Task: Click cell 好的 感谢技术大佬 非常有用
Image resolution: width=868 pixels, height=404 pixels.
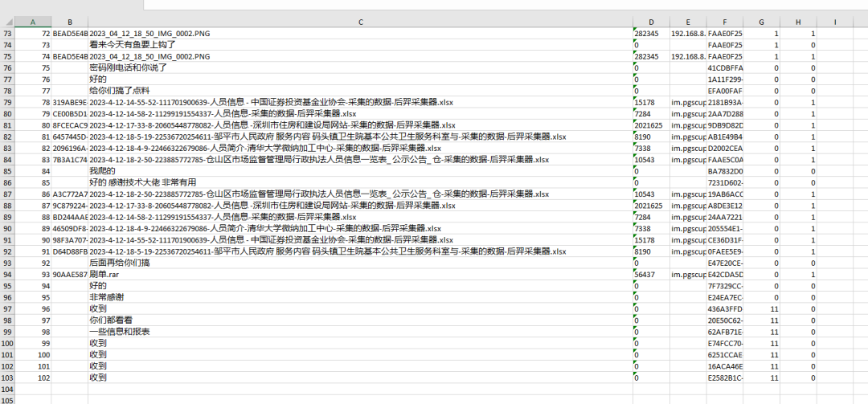Action: coord(360,182)
